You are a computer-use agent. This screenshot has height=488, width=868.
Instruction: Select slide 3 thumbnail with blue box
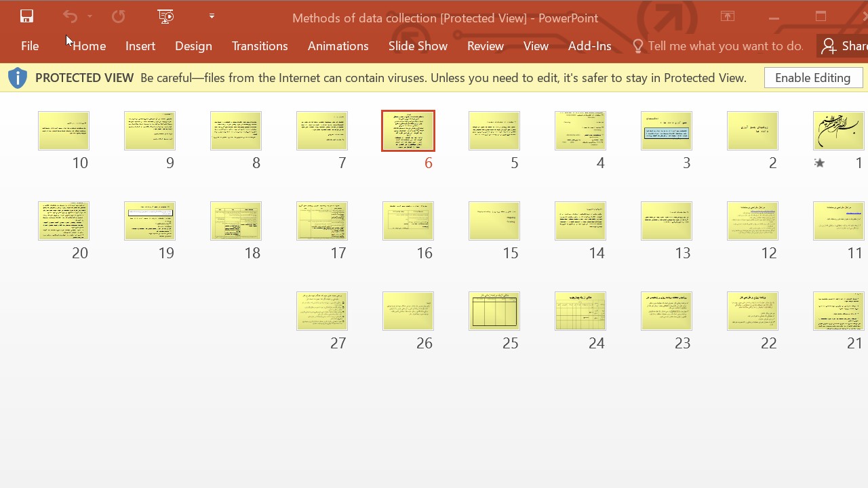667,131
